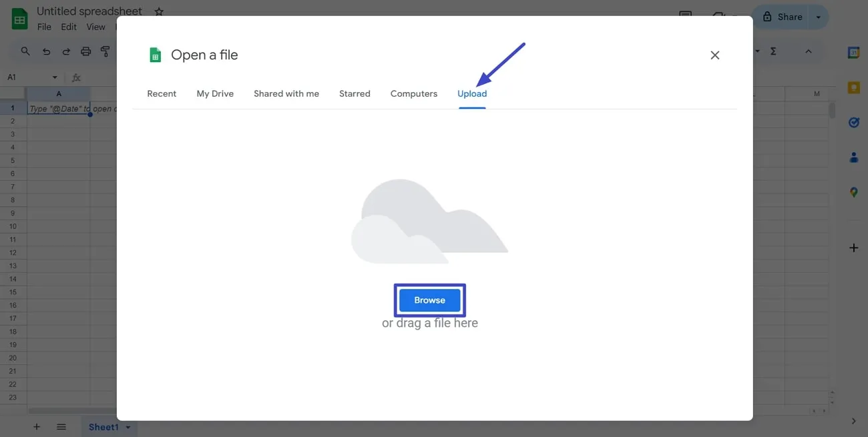Select the Upload tab

tap(472, 94)
